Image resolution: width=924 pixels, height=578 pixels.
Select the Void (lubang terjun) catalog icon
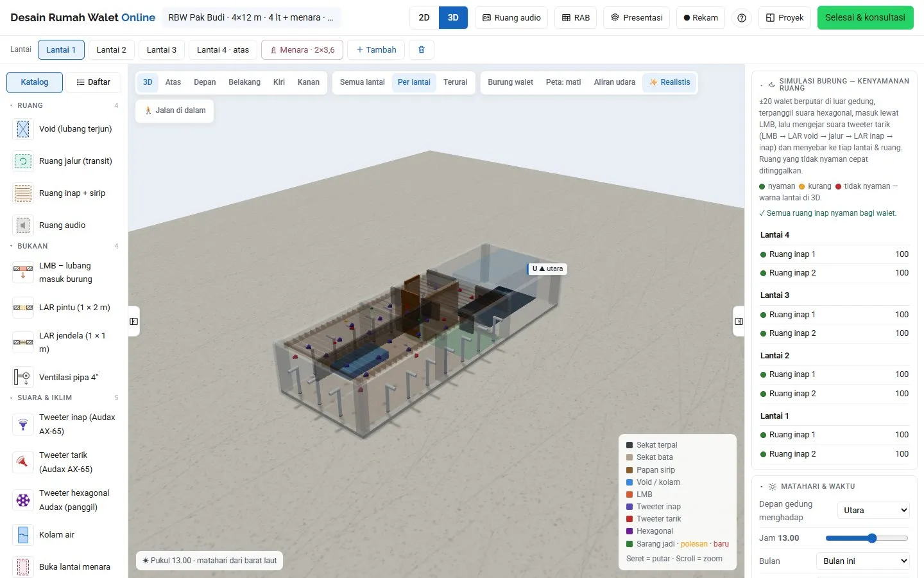(23, 129)
